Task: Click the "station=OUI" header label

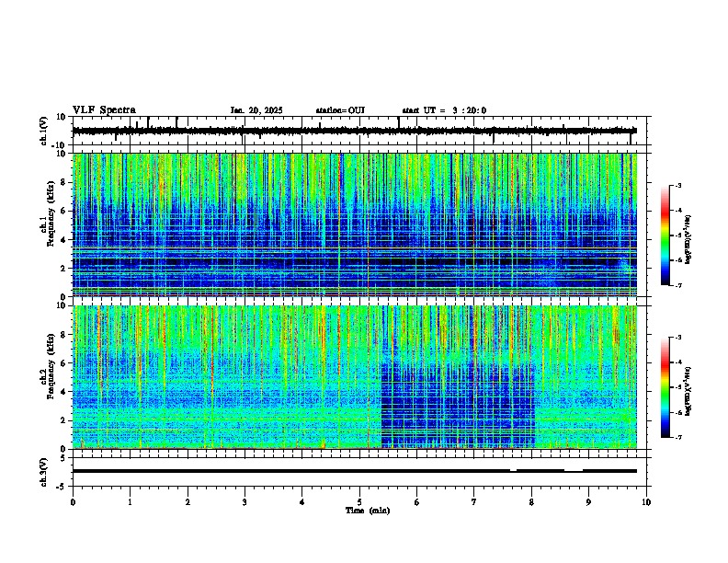Action: click(x=340, y=110)
